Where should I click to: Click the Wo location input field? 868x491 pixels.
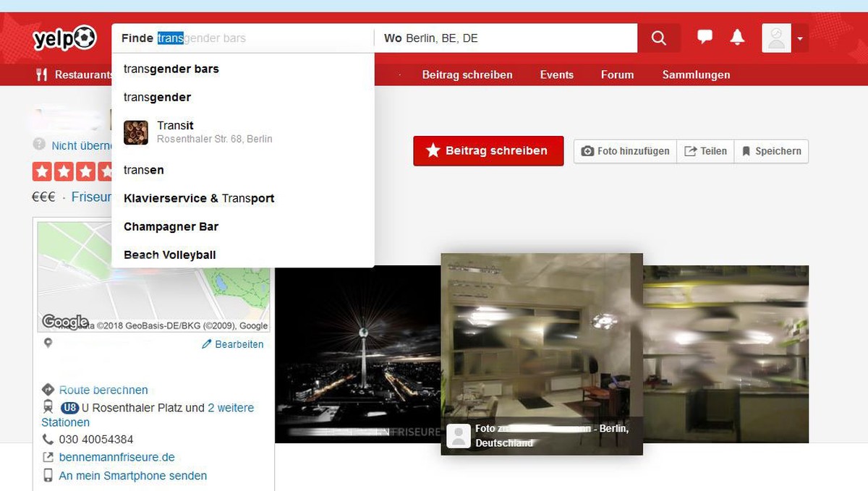tap(506, 38)
